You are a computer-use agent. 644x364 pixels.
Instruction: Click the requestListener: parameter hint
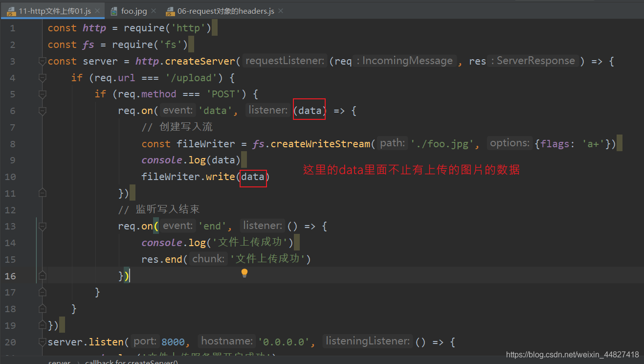point(285,61)
